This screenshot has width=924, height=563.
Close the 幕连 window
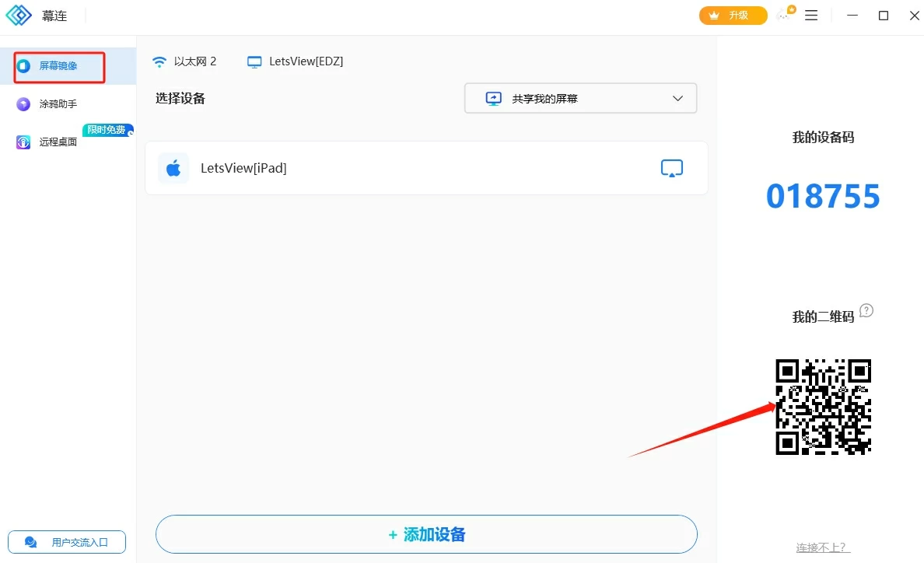click(914, 16)
